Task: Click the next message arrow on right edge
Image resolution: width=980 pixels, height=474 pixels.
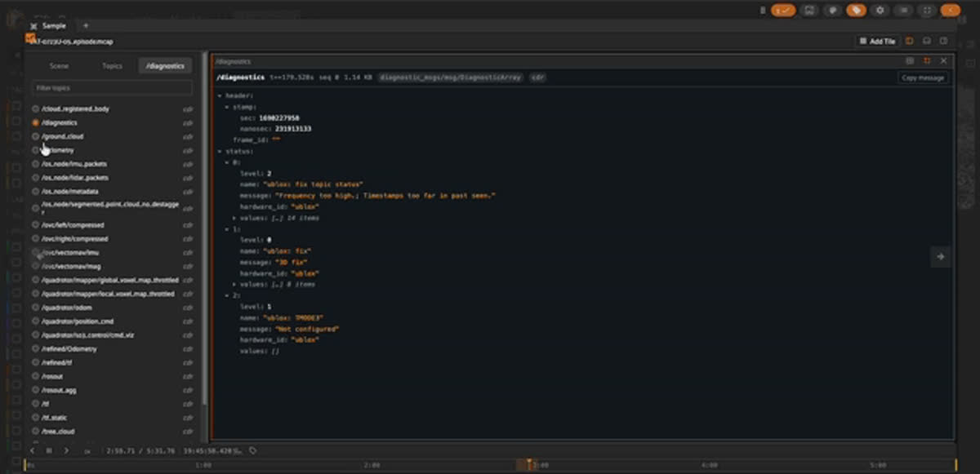Action: point(940,257)
